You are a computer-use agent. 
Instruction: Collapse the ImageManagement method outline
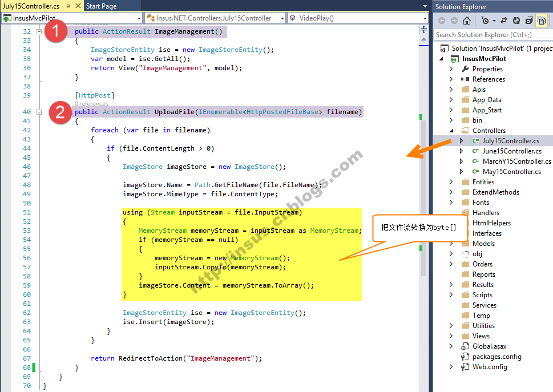point(39,32)
